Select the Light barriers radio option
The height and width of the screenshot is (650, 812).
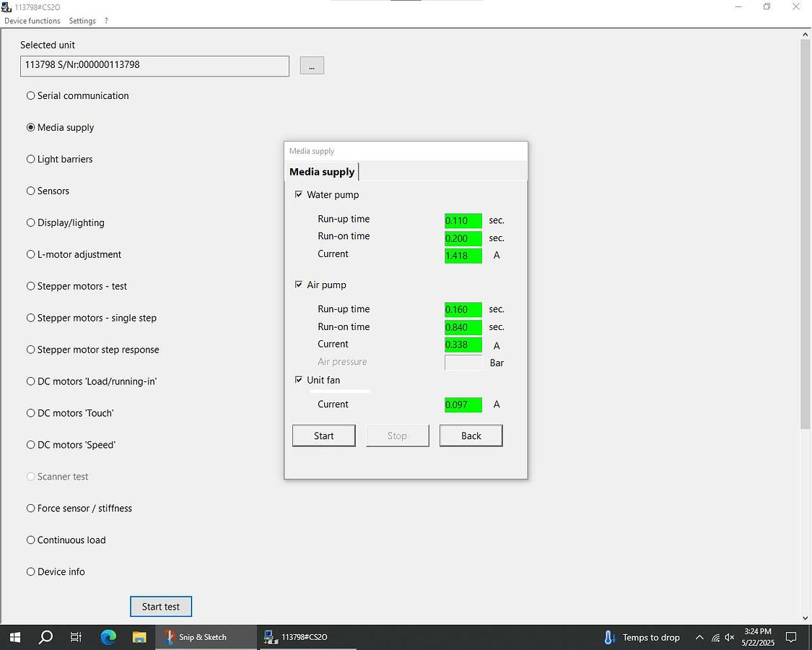[x=31, y=159]
